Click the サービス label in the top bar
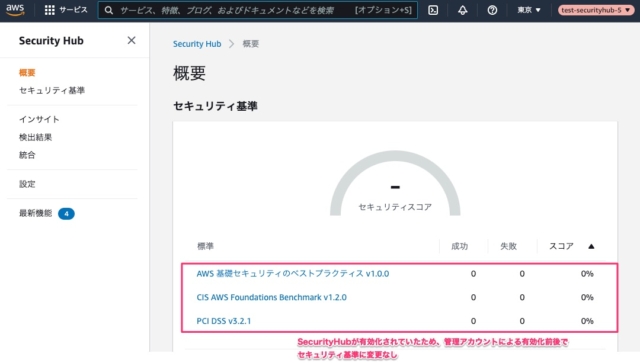 [x=73, y=10]
